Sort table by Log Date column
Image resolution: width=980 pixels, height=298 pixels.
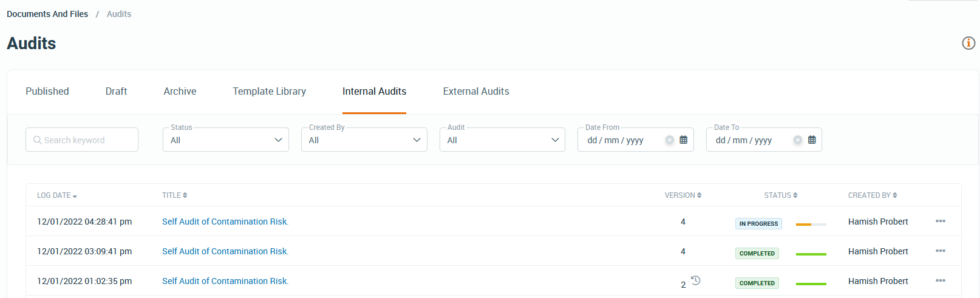pyautogui.click(x=57, y=195)
